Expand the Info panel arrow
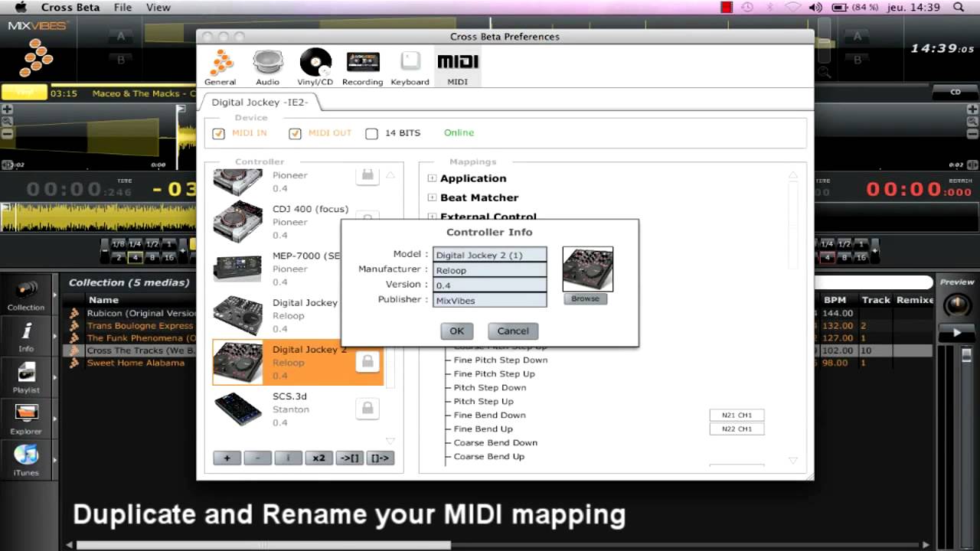 [54, 336]
